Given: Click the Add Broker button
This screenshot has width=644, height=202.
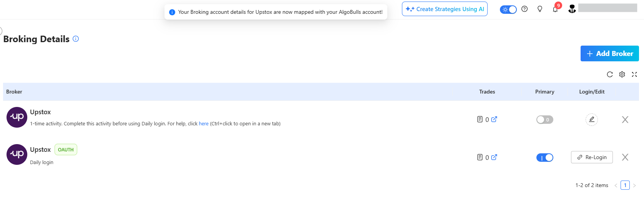Looking at the screenshot, I should [609, 54].
